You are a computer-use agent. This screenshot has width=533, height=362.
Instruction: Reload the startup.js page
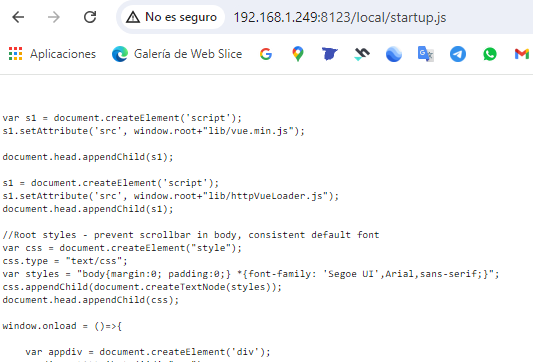point(90,17)
